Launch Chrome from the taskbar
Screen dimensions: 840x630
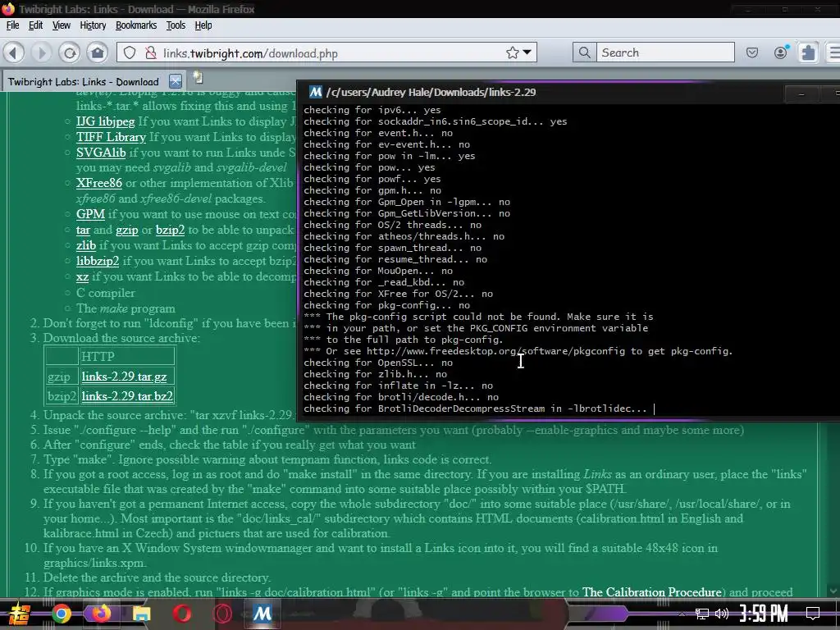click(61, 614)
